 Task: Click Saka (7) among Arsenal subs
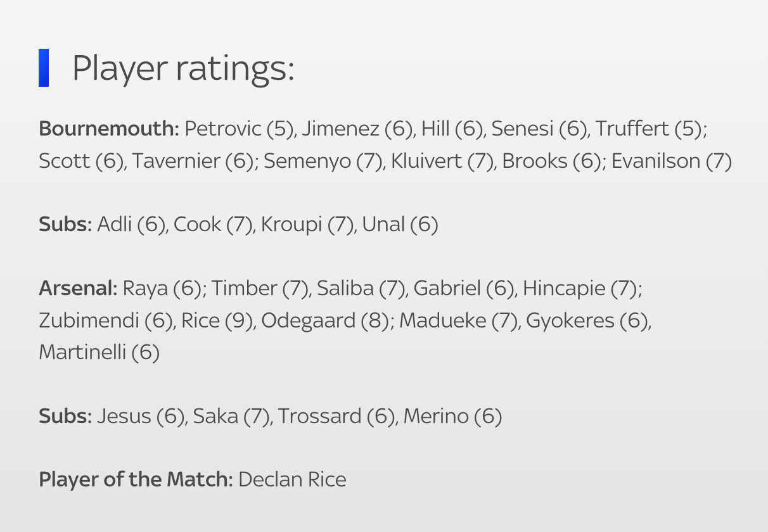click(231, 416)
